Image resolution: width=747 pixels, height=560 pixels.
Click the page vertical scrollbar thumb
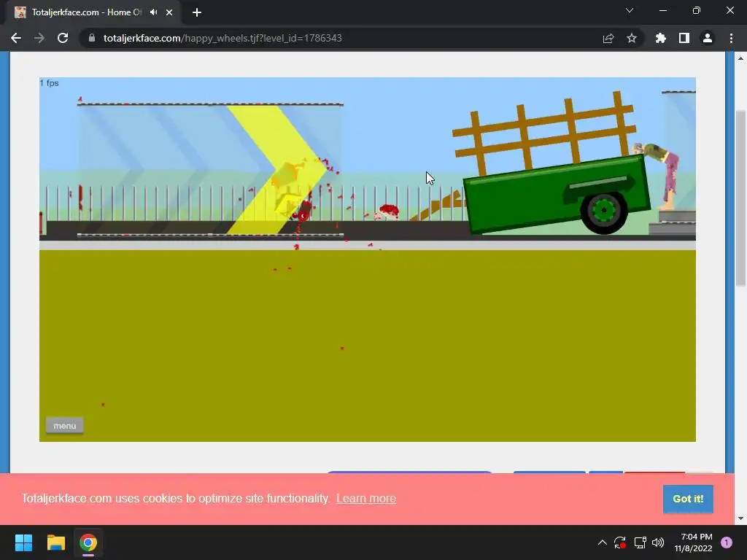coord(740,198)
